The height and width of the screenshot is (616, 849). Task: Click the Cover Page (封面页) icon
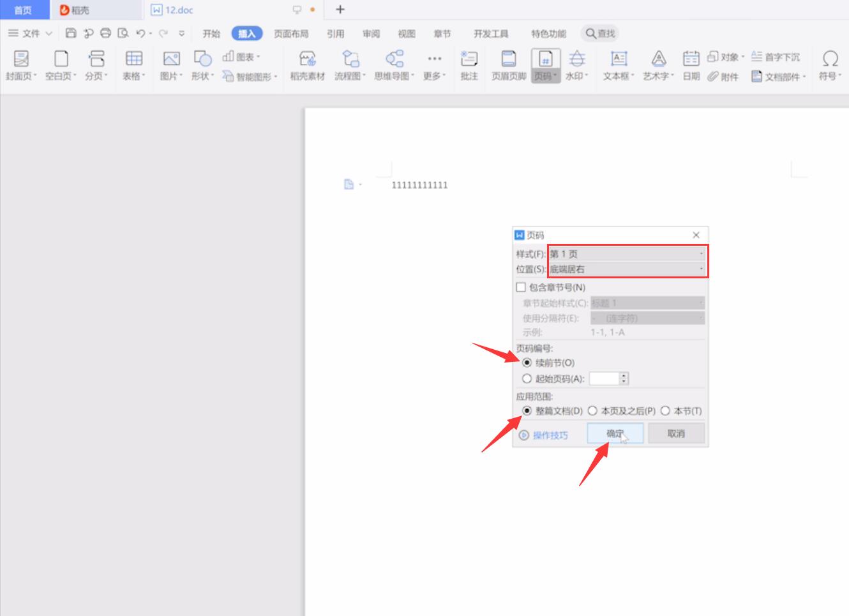[x=21, y=59]
